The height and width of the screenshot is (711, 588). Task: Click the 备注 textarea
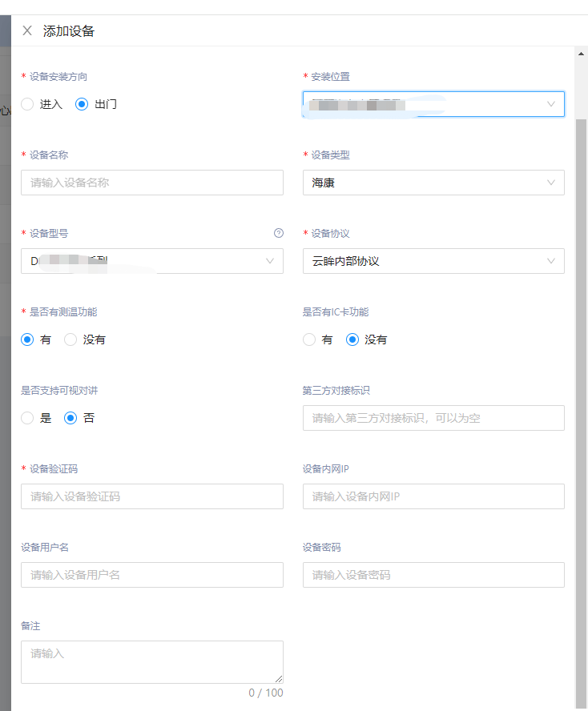pos(151,661)
